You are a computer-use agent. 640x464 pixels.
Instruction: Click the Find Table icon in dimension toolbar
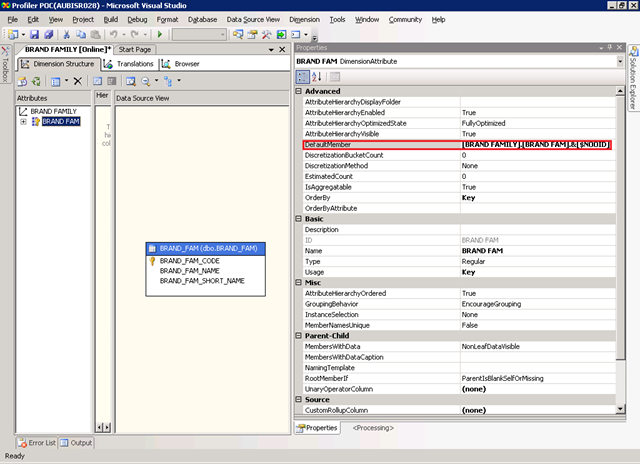click(131, 81)
